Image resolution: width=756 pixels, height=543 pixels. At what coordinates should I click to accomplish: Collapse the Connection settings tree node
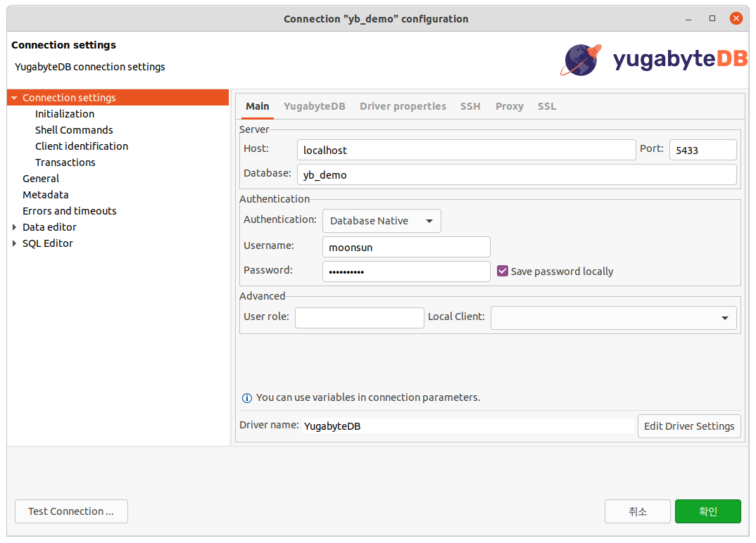coord(14,98)
